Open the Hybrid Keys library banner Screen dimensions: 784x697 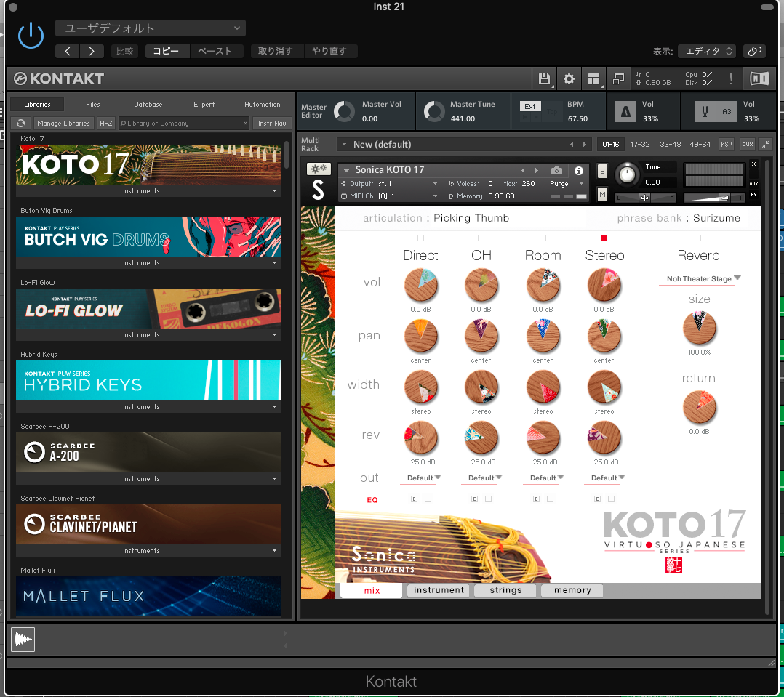coord(148,381)
